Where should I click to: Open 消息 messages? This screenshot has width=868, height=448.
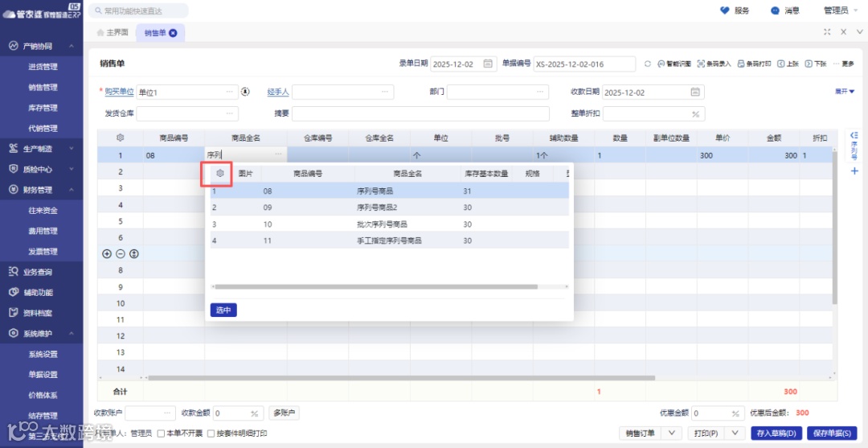pos(784,10)
